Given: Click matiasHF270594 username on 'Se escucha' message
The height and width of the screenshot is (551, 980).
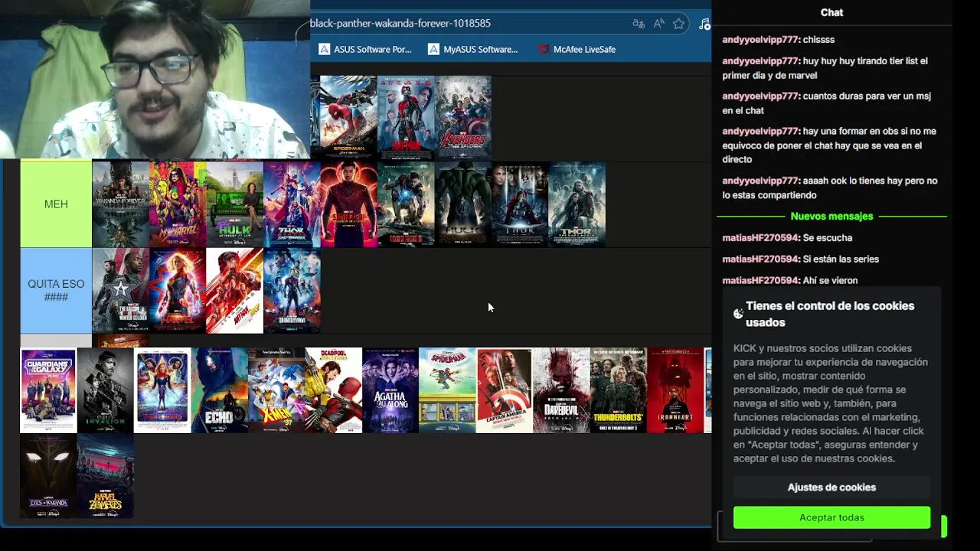Looking at the screenshot, I should click(760, 238).
